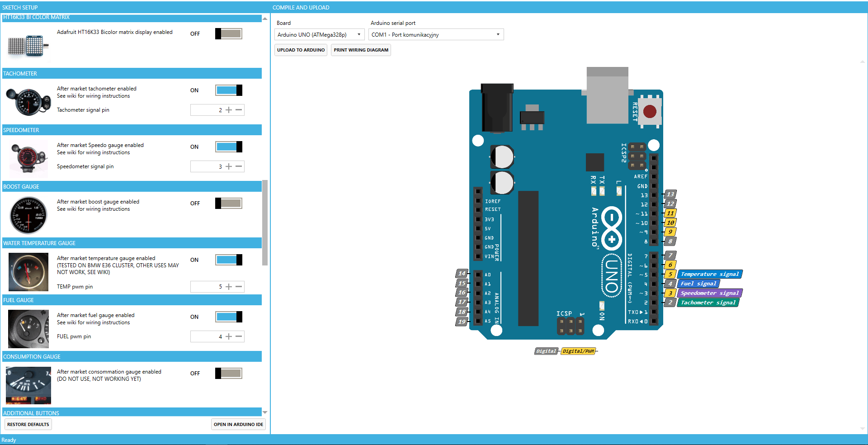
Task: Click the Digital legend tag
Action: [x=546, y=351]
